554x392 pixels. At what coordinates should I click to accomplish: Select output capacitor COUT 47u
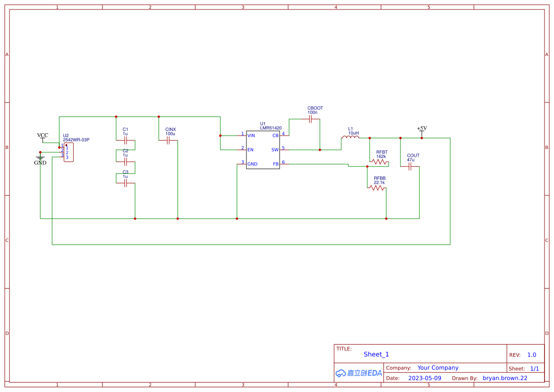(x=410, y=167)
